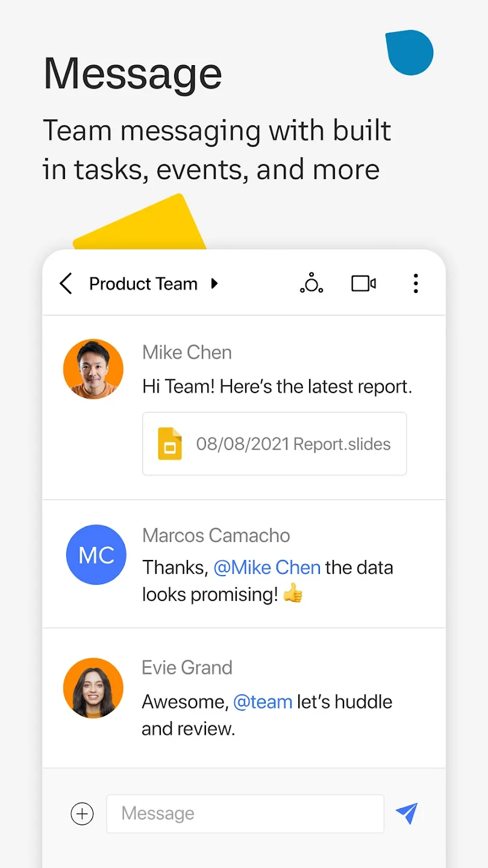Open the three-dot more options menu

415,283
